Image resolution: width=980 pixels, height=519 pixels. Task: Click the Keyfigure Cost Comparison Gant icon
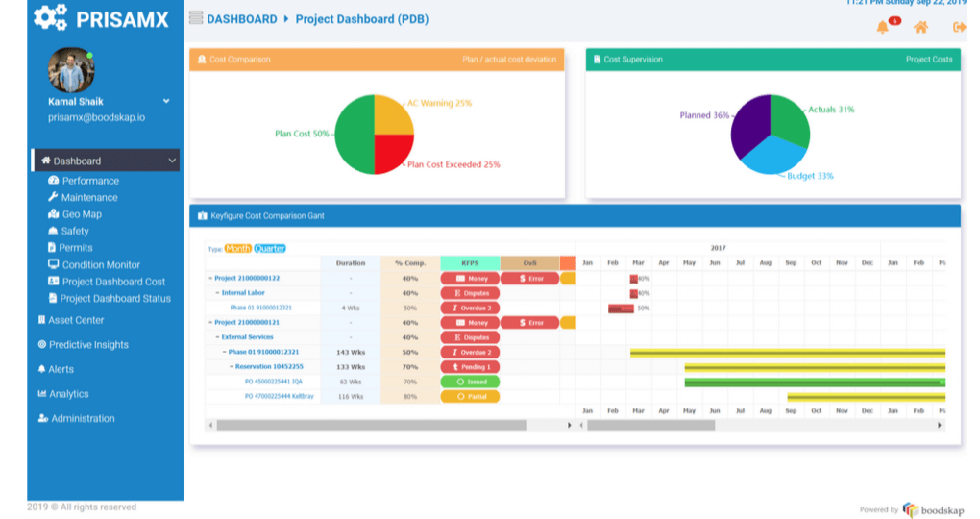[x=202, y=215]
